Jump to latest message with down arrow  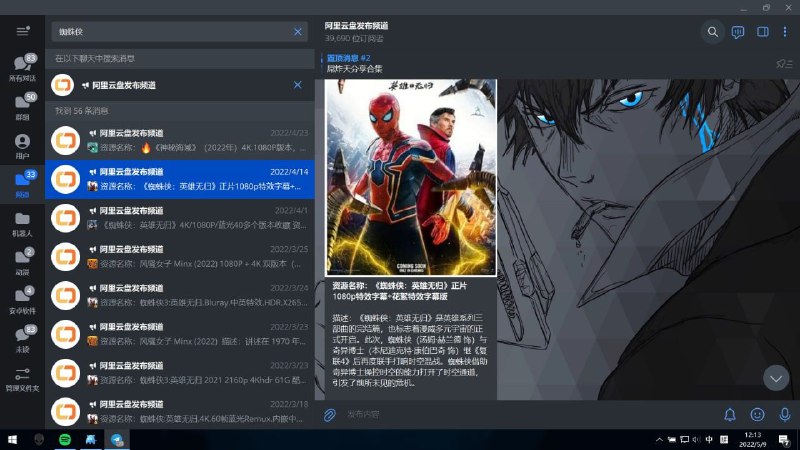point(776,379)
